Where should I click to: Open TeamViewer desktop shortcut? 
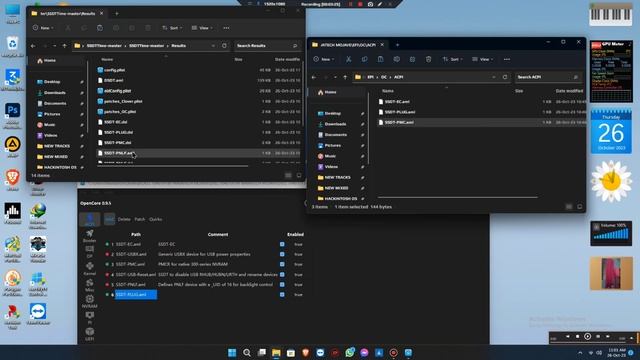tap(38, 314)
